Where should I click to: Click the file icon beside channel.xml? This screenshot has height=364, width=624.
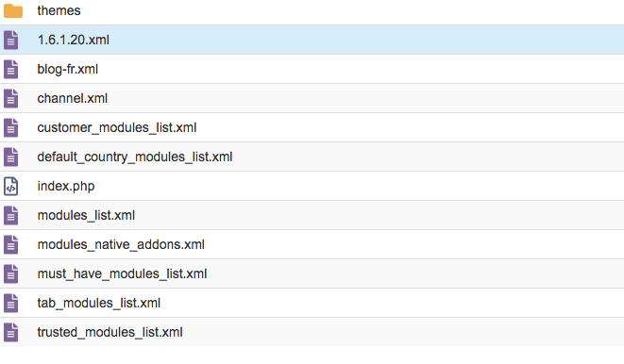click(x=11, y=99)
